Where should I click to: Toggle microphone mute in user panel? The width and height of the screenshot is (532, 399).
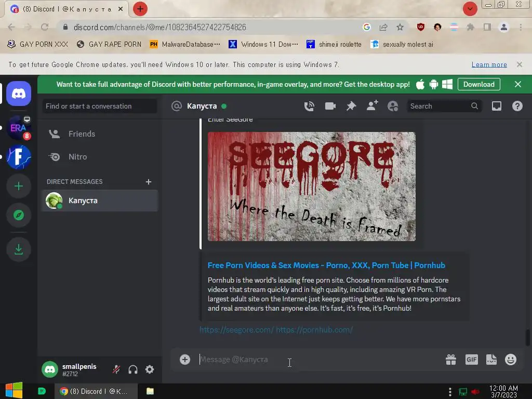[x=116, y=369]
